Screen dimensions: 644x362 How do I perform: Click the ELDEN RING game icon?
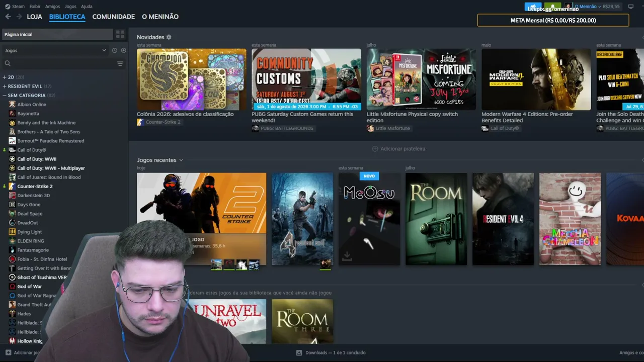pos(13,241)
